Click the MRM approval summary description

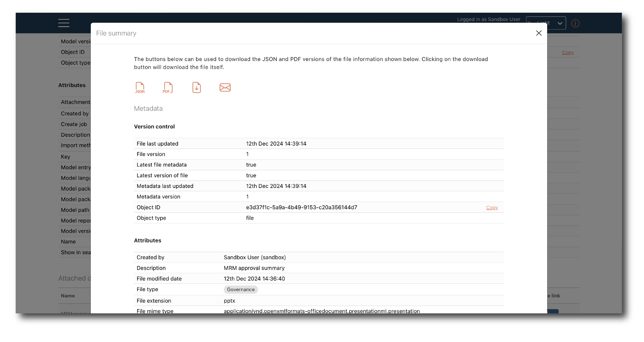[x=254, y=268]
